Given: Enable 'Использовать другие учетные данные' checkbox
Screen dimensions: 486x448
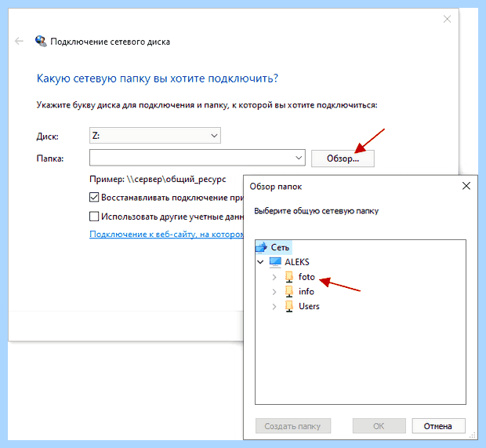Looking at the screenshot, I should pos(94,217).
